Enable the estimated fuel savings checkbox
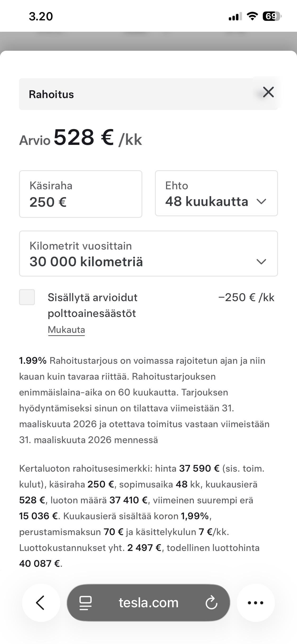The width and height of the screenshot is (297, 644). pyautogui.click(x=27, y=297)
